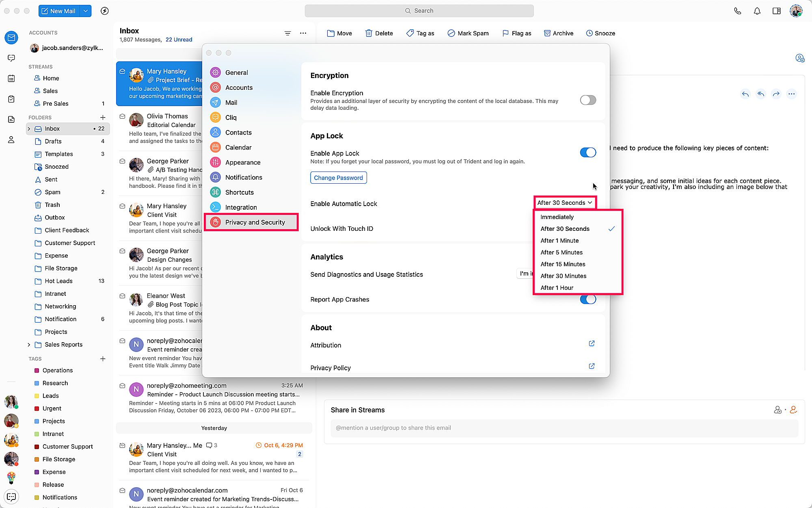Click the Search field at top
Viewport: 812px width, 508px height.
419,11
